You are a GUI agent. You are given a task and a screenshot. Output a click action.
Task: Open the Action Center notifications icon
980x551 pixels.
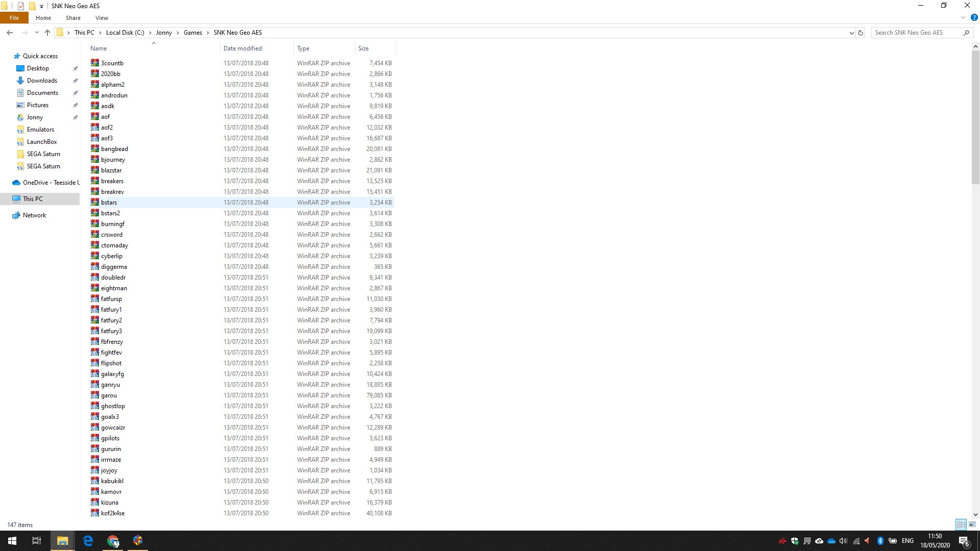[964, 541]
